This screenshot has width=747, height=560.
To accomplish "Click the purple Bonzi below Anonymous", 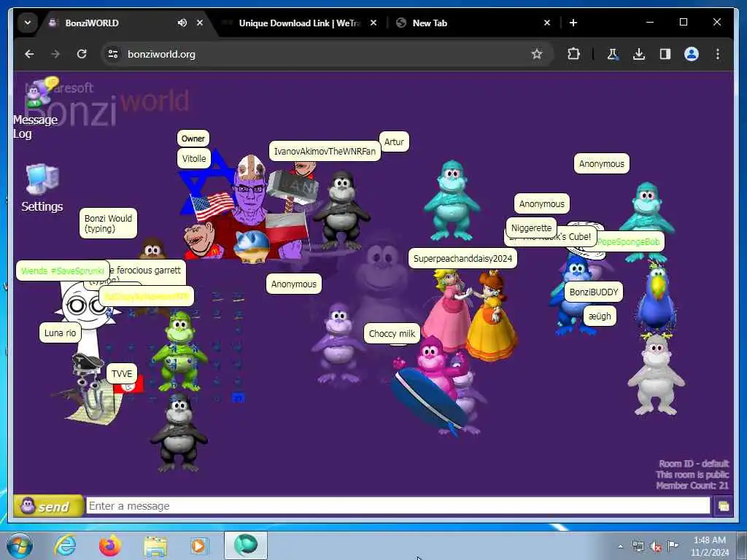I will coord(337,344).
